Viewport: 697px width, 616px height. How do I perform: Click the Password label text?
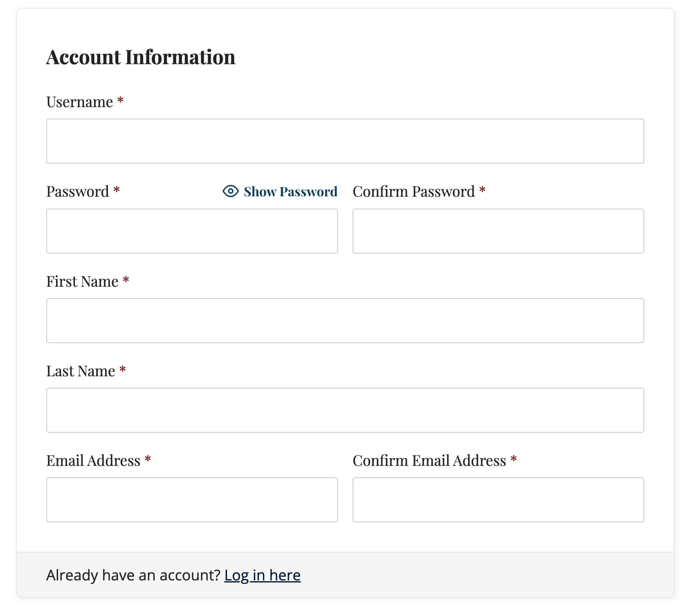(x=77, y=191)
